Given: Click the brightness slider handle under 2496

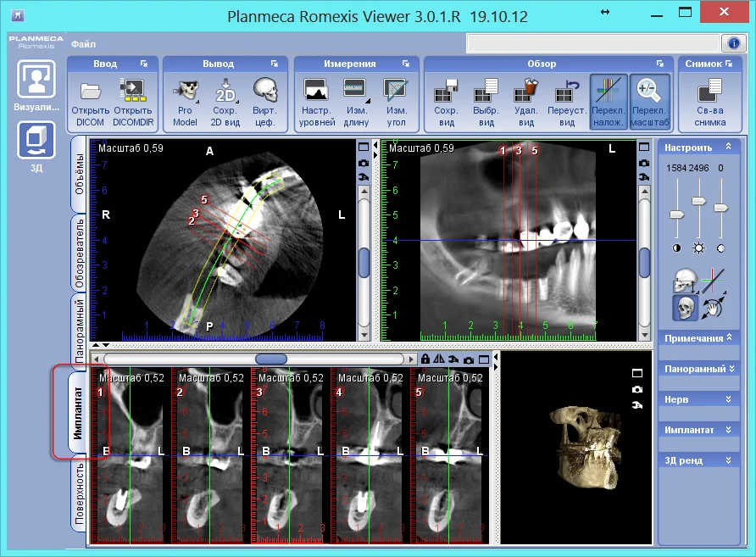Looking at the screenshot, I should (x=698, y=201).
